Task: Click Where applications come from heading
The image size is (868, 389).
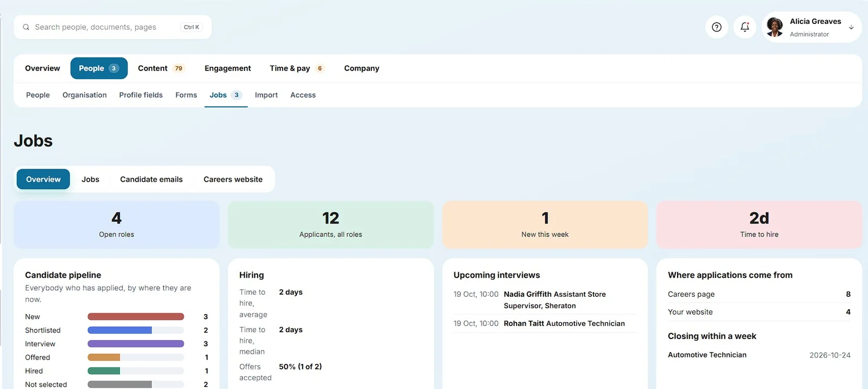Action: point(730,275)
